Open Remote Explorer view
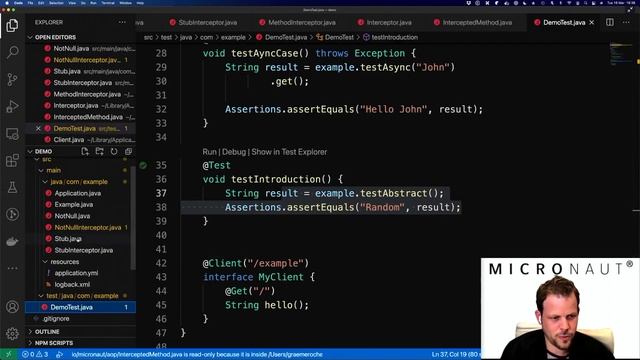Viewport: 640px width, 360px height. point(12,133)
